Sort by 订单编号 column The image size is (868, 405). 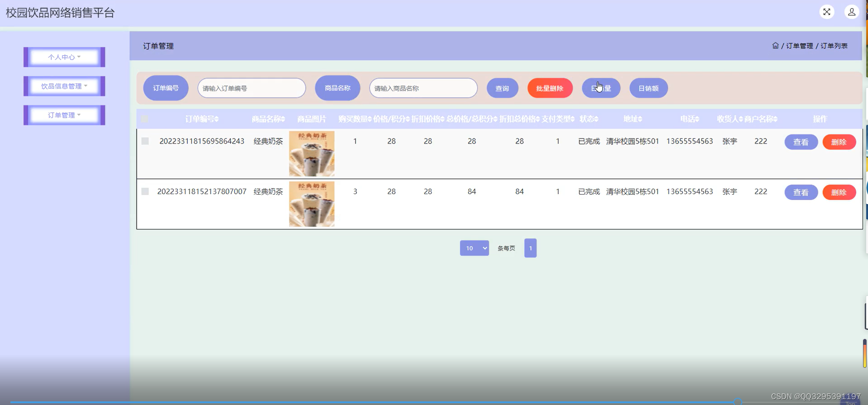coord(202,119)
